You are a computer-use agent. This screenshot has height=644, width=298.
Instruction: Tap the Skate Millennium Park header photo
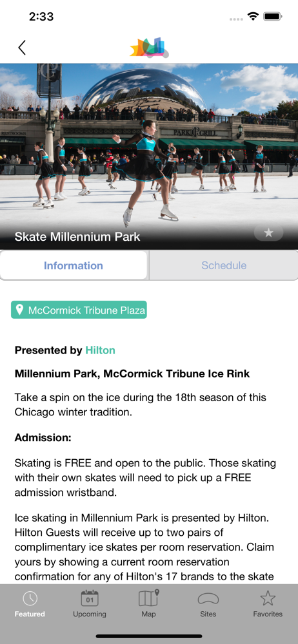coord(149,156)
